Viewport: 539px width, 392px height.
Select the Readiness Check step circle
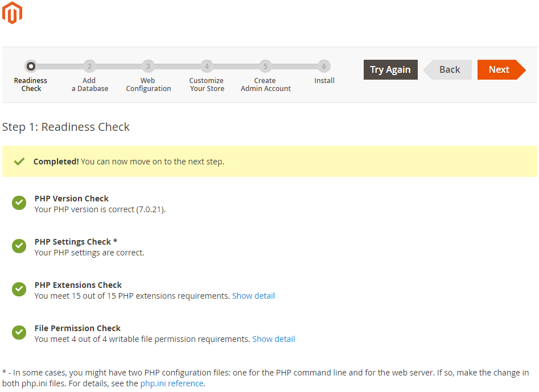pos(31,67)
